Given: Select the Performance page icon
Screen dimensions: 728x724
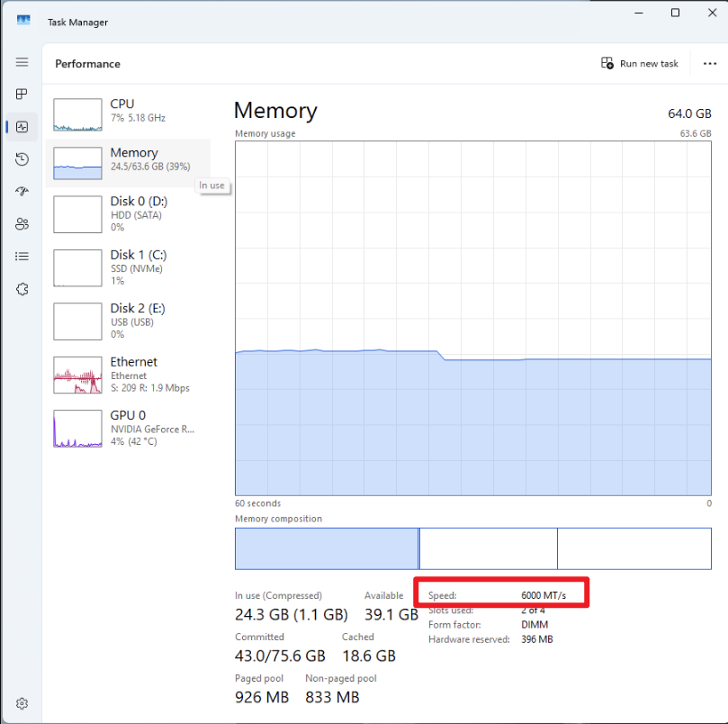Looking at the screenshot, I should [x=22, y=127].
